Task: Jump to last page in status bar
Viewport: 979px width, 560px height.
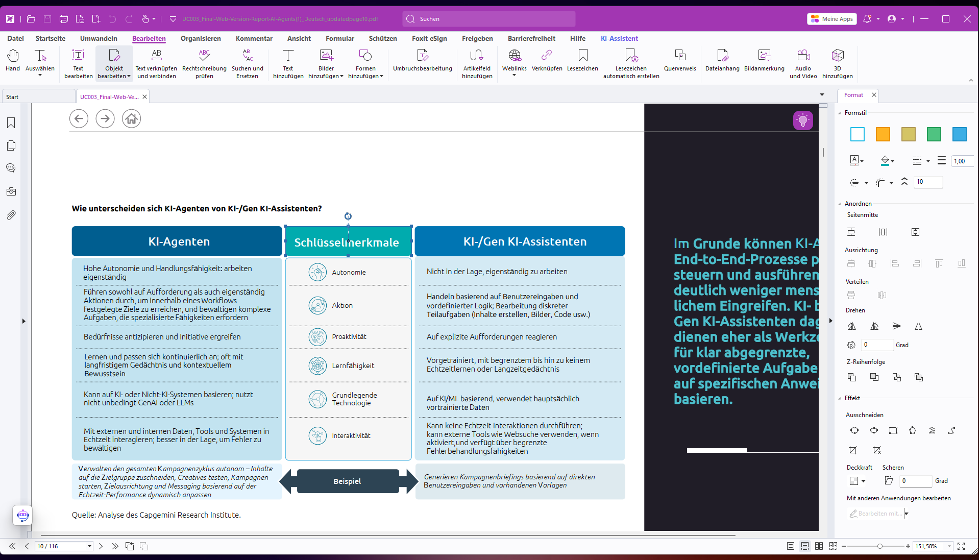Action: pyautogui.click(x=115, y=546)
